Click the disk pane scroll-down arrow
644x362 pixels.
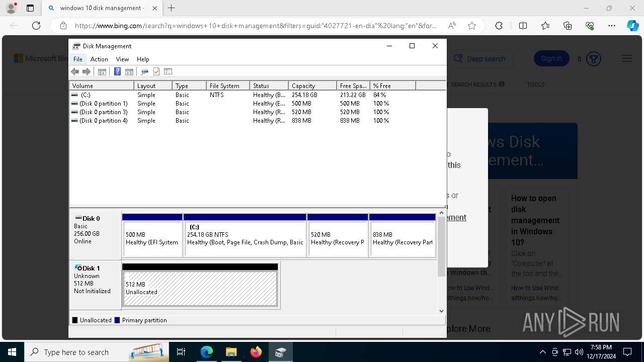click(442, 311)
